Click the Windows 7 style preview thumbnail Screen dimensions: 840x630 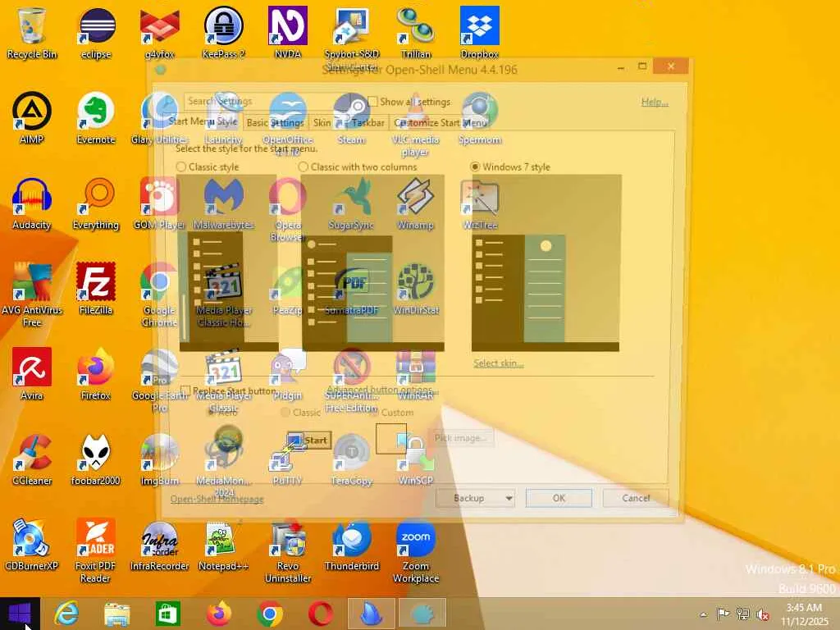(546, 263)
